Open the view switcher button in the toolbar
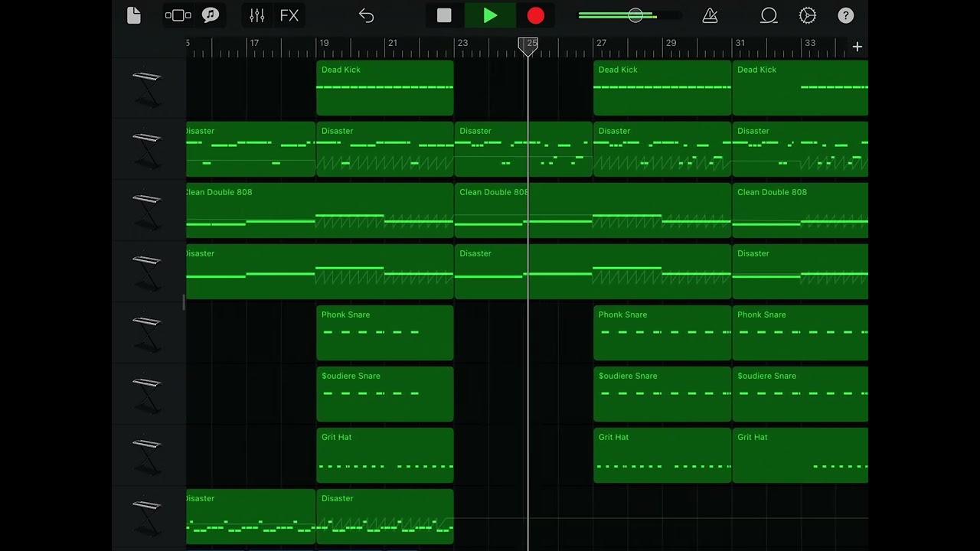 [178, 15]
